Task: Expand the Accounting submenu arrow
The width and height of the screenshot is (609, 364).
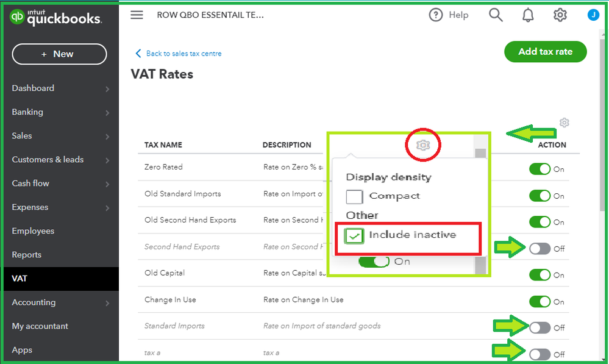Action: pos(107,303)
